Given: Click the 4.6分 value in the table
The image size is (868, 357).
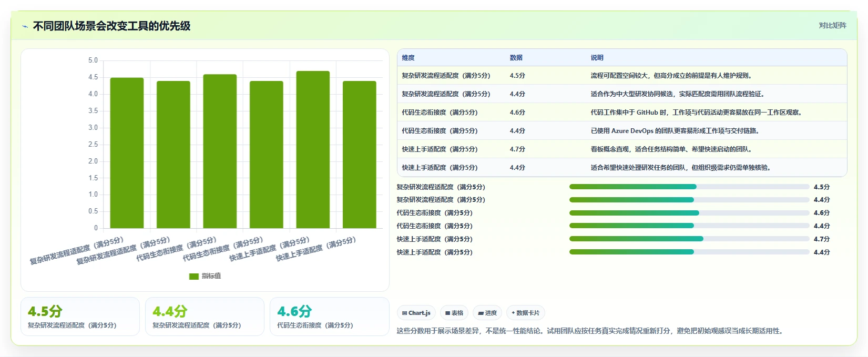Looking at the screenshot, I should pyautogui.click(x=517, y=113).
